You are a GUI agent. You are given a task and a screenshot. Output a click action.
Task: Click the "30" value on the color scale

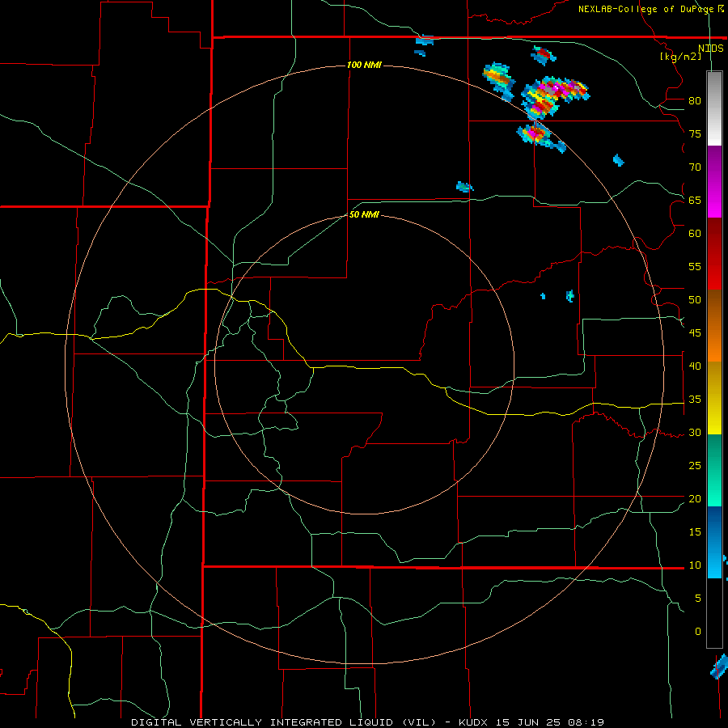pyautogui.click(x=695, y=432)
